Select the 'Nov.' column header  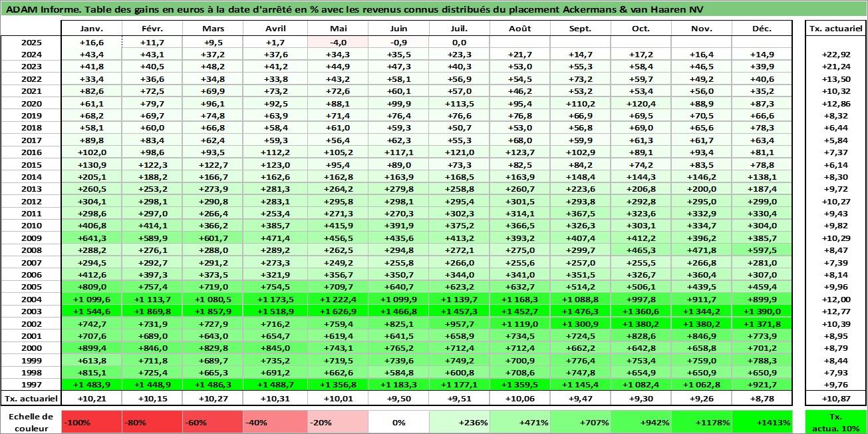(702, 29)
